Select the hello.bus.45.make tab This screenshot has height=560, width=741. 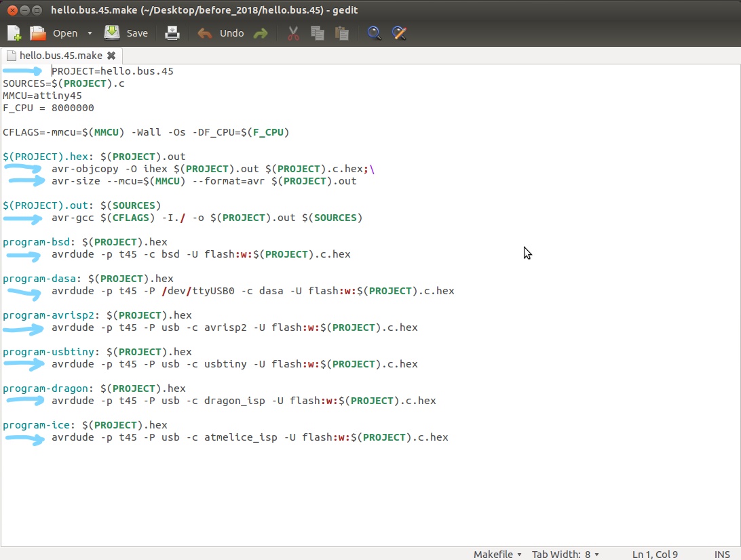pos(61,56)
